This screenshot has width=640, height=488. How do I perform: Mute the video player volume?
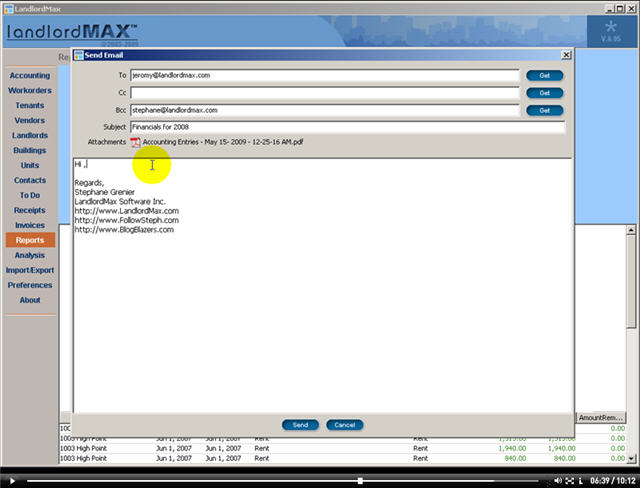[558, 481]
